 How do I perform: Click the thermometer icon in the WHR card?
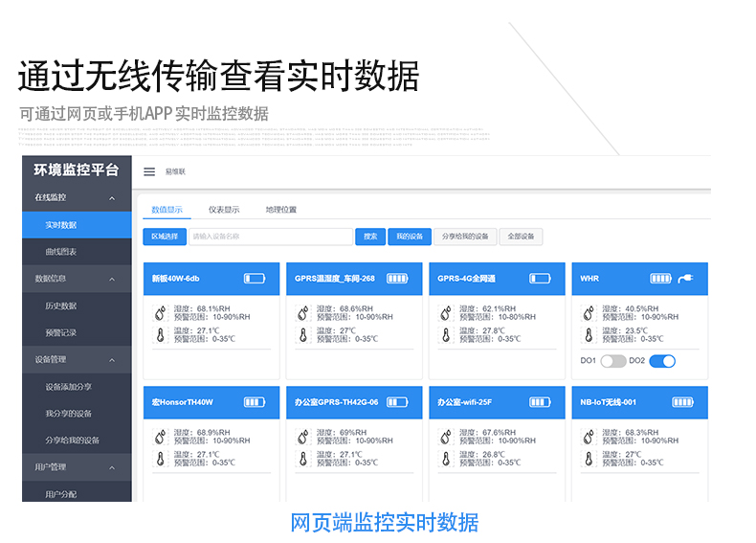pyautogui.click(x=589, y=334)
